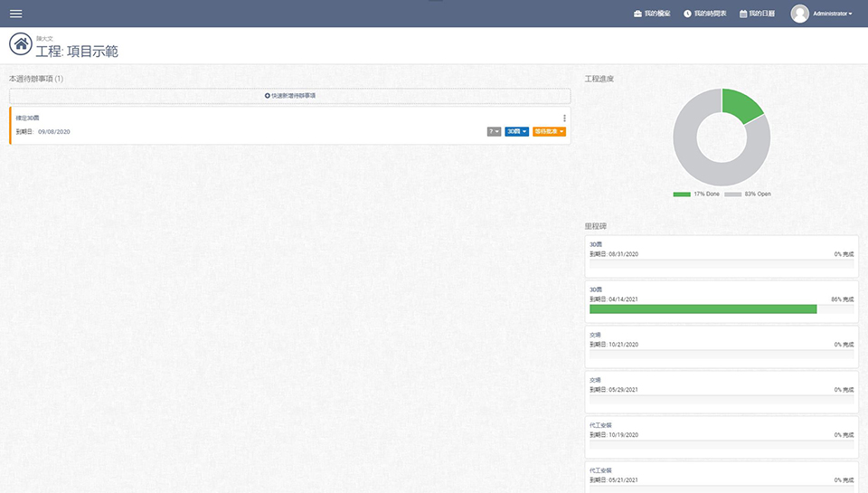Click the calendar icon for 我的日曆
Image resolution: width=868 pixels, height=493 pixels.
743,14
